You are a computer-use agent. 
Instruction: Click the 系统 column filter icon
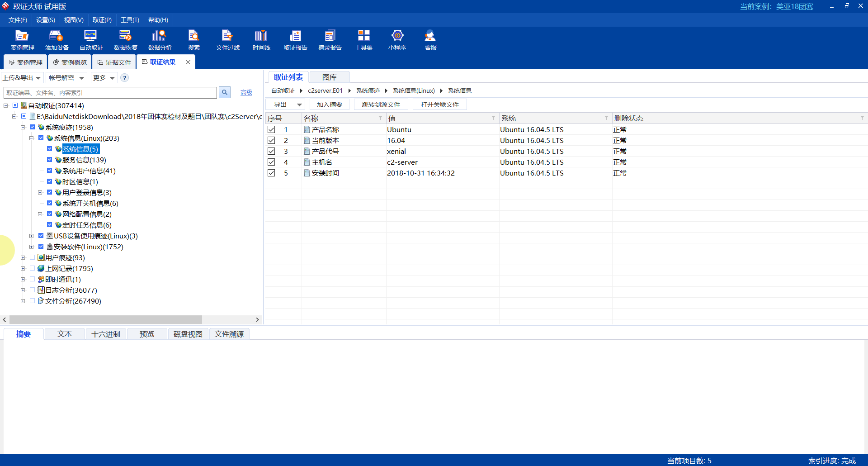pos(606,118)
